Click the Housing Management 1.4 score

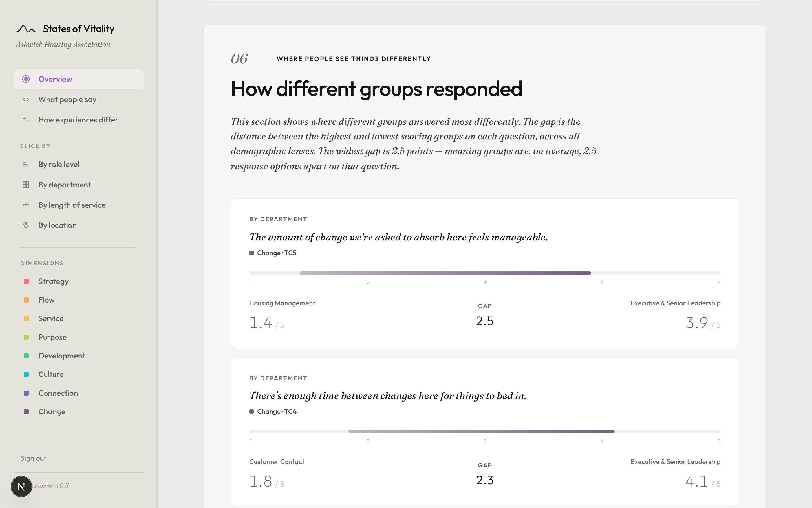click(267, 323)
